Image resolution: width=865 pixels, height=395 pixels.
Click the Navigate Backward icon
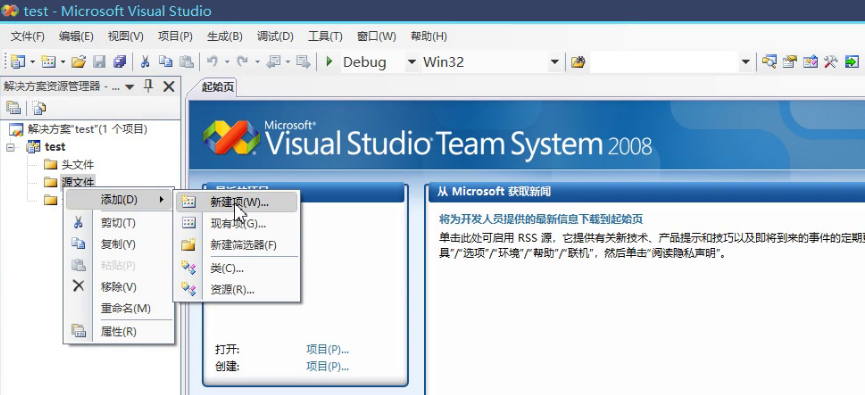point(274,62)
